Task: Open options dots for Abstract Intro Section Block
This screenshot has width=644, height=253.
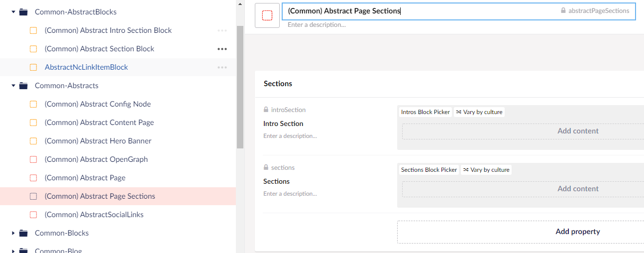Action: (x=222, y=30)
